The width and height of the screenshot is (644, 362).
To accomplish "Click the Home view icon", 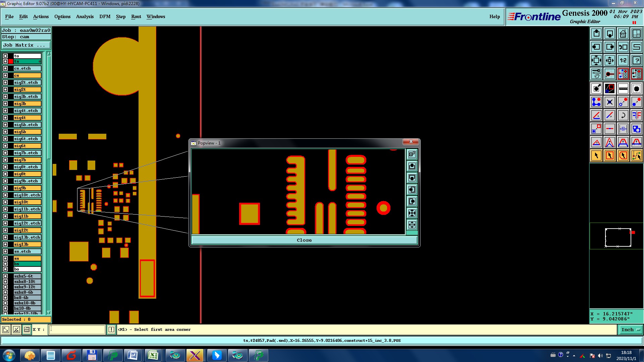I will pos(623,34).
